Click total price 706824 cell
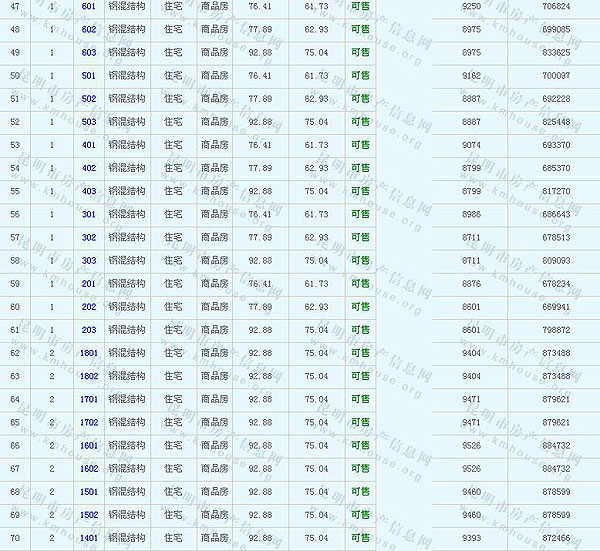Screen dimensions: 600x551 click(x=556, y=6)
